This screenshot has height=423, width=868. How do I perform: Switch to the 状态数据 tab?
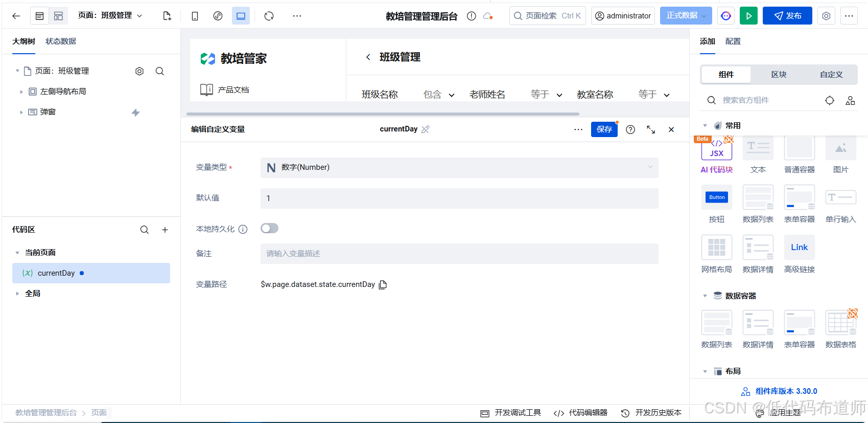click(60, 41)
